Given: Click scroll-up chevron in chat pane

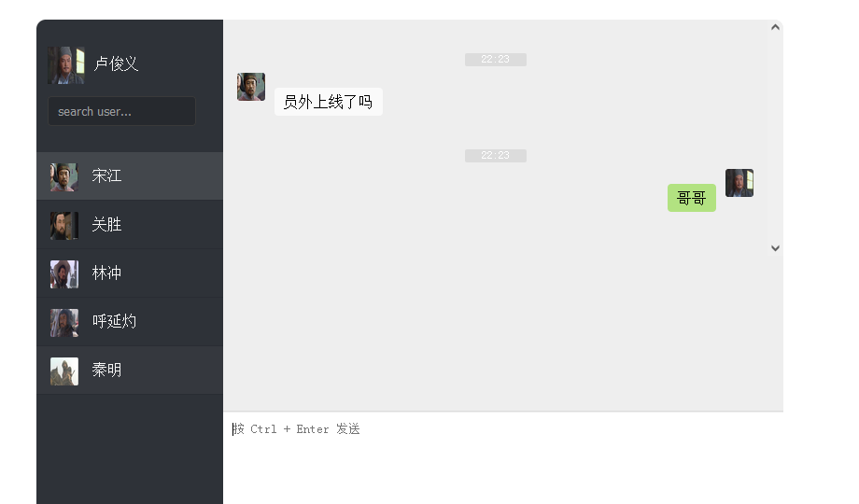Looking at the screenshot, I should pyautogui.click(x=775, y=27).
